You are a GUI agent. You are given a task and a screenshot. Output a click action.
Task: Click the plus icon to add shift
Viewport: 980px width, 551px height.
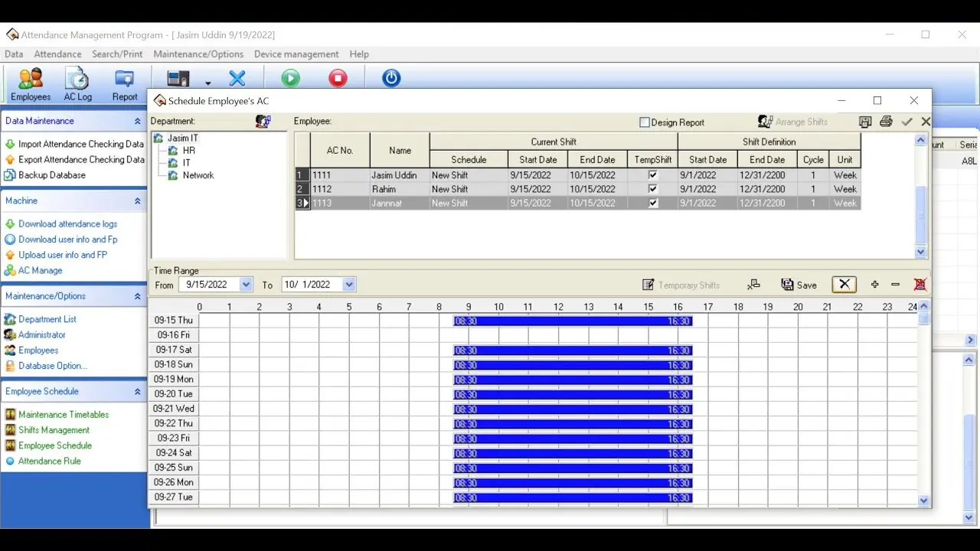coord(875,285)
